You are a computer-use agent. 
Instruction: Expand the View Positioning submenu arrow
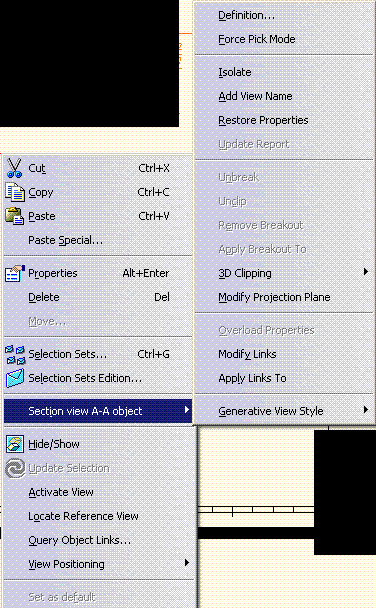[187, 563]
